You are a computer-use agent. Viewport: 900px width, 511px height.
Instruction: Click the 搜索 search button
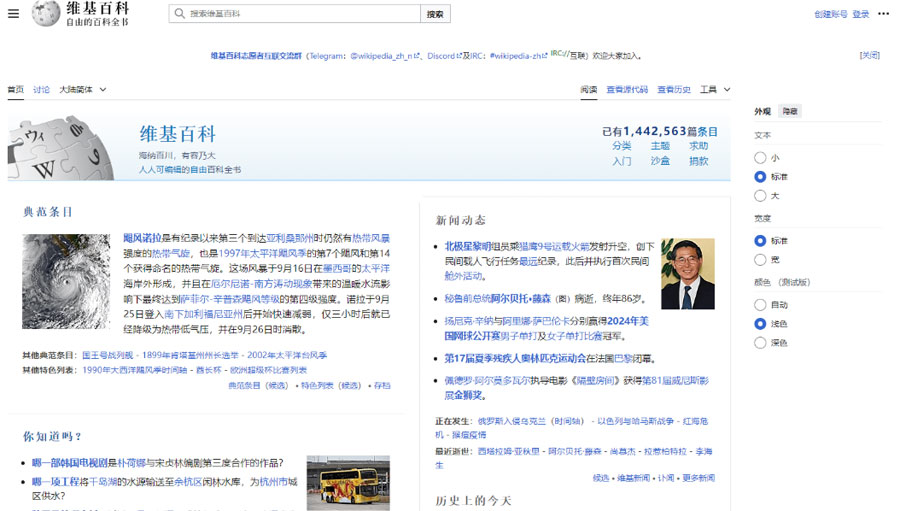click(x=435, y=14)
